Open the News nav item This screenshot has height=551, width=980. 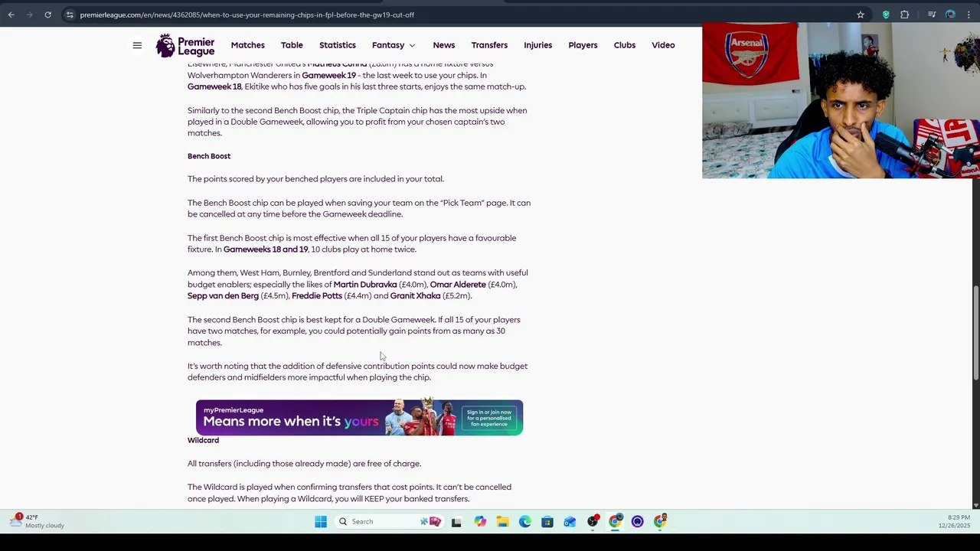(x=444, y=45)
